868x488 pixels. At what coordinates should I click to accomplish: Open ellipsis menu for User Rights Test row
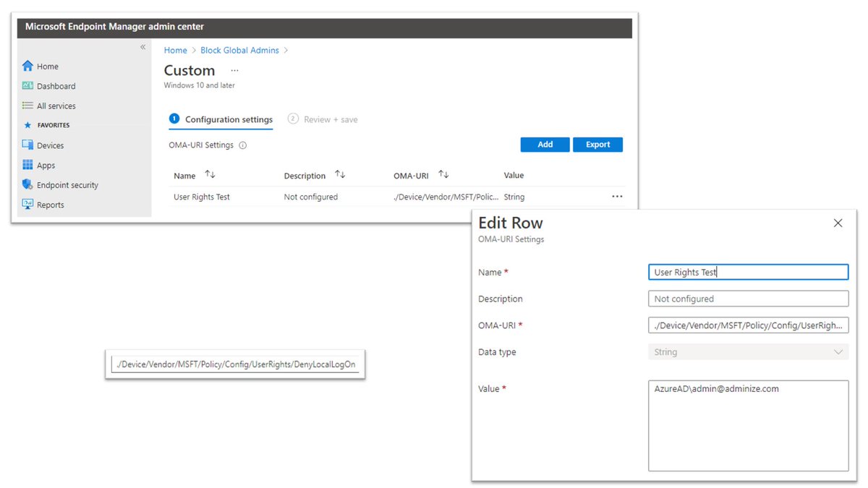[617, 197]
